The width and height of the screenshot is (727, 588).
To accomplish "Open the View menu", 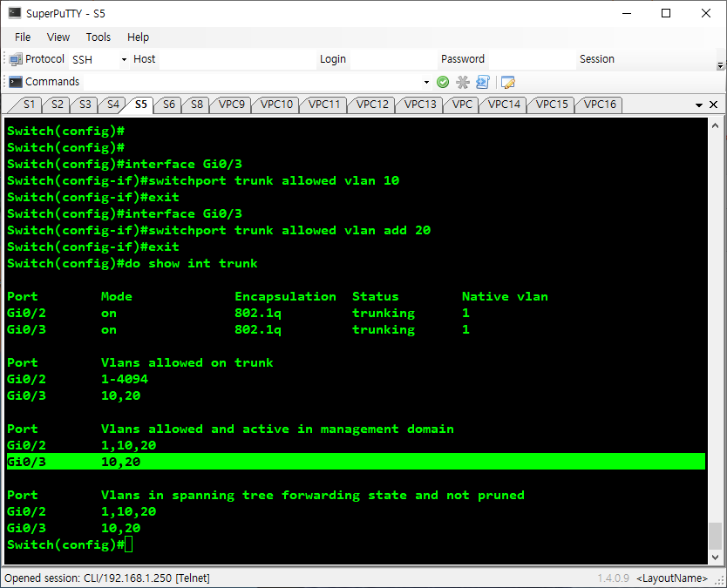I will coord(58,37).
